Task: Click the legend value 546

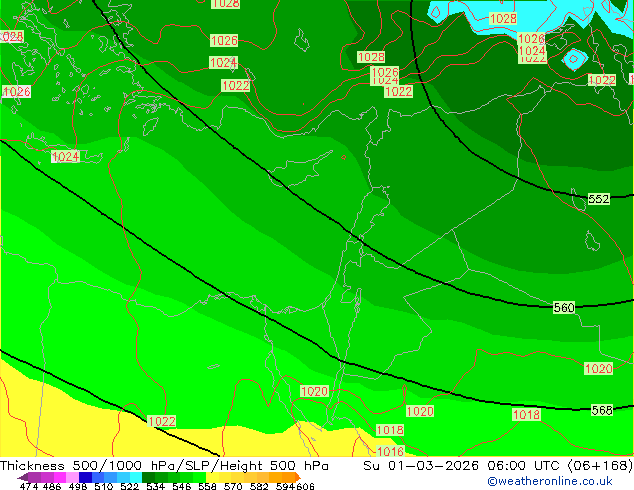Action: (x=182, y=486)
